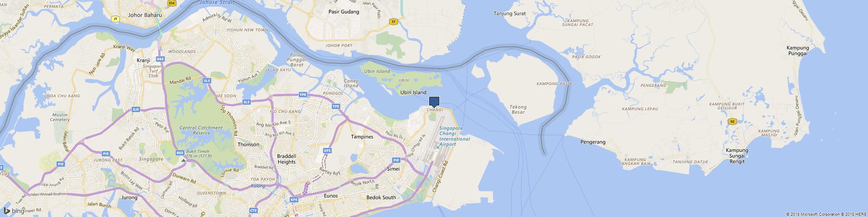The height and width of the screenshot is (217, 868).
Task: Select the Pasir Gudang label
Action: (x=344, y=12)
